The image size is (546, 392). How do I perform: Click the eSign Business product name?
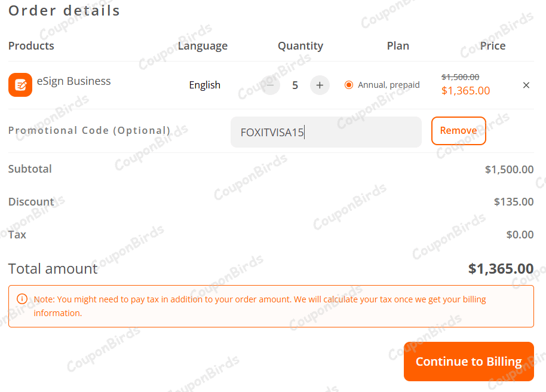73,81
